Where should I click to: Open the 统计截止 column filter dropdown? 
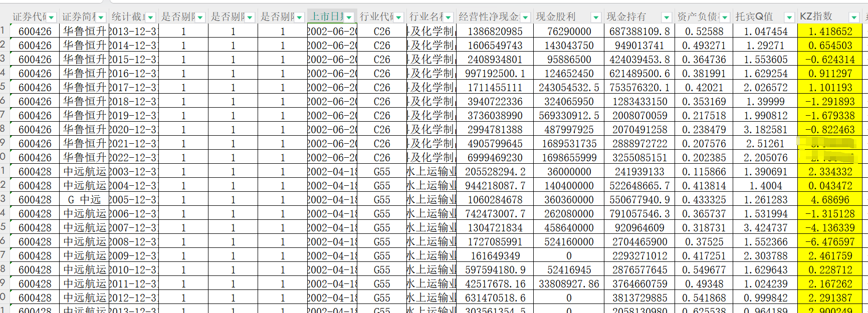(x=150, y=17)
